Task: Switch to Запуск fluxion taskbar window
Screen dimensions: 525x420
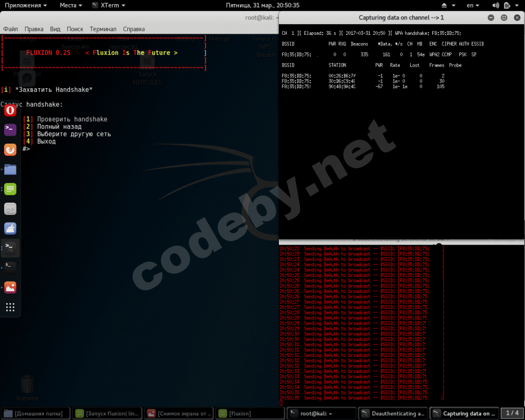Action: [x=107, y=414]
